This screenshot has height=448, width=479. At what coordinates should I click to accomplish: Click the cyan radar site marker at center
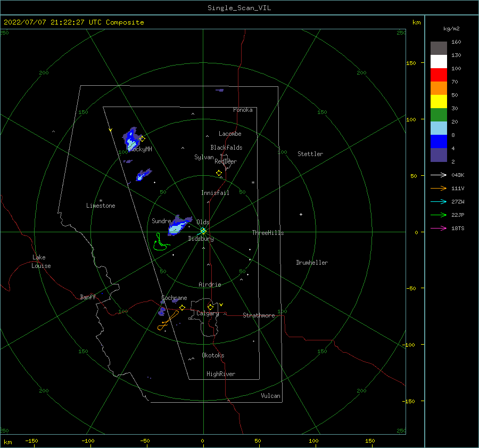203,231
